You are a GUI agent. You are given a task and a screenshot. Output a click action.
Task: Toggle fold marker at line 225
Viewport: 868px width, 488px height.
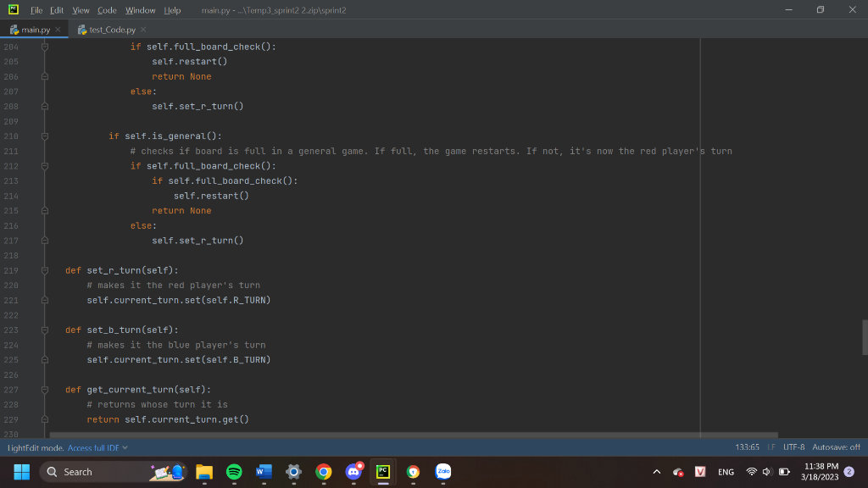pos(45,359)
